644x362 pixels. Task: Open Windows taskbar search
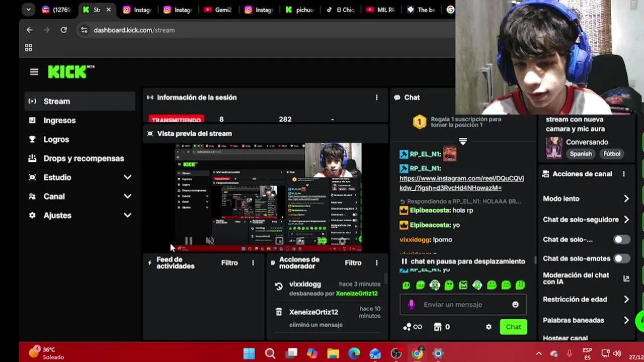coord(270,353)
